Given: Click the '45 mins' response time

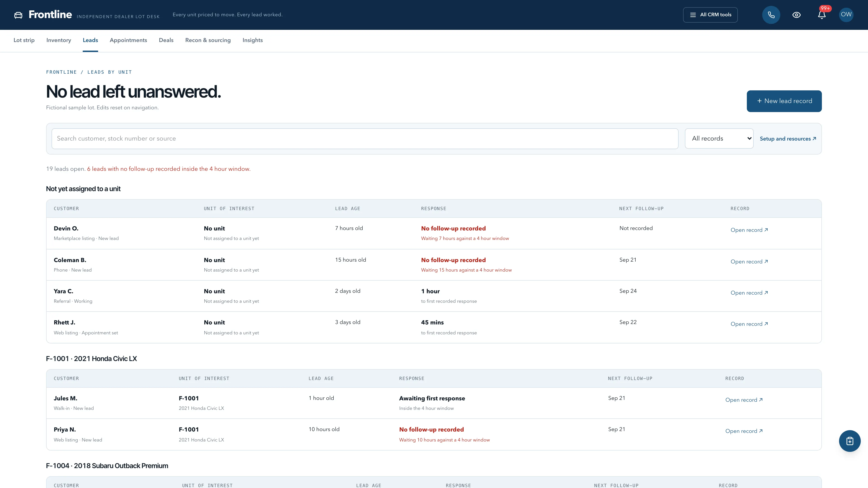Looking at the screenshot, I should click(x=432, y=322).
